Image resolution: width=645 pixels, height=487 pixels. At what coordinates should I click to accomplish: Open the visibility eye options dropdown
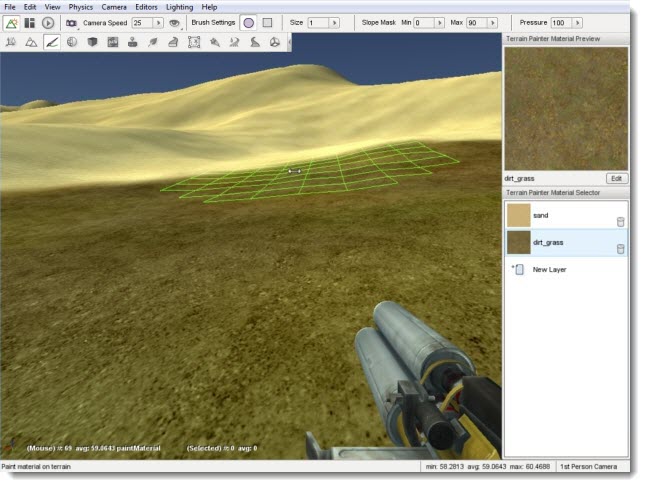pos(175,23)
